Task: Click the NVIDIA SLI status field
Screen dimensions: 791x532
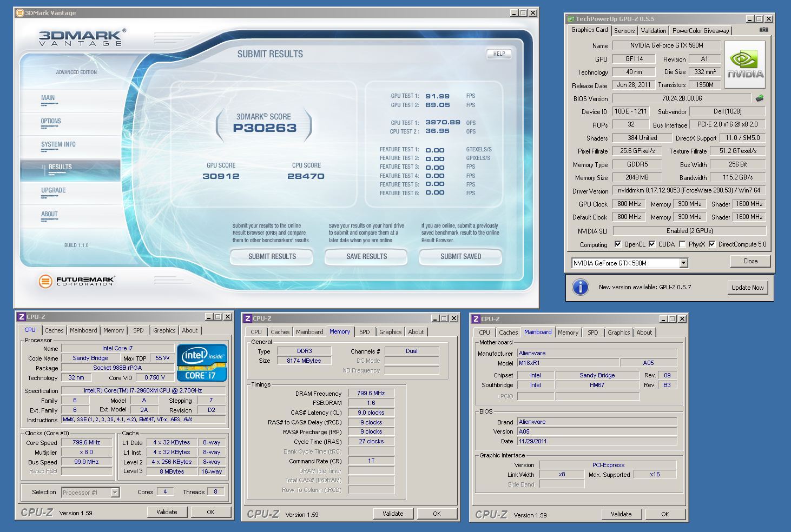Action: 689,230
